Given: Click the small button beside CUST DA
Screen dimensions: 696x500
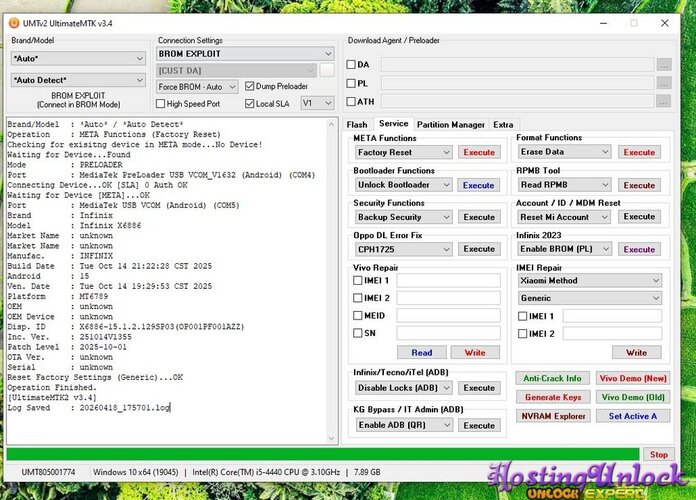Looking at the screenshot, I should pyautogui.click(x=327, y=70).
